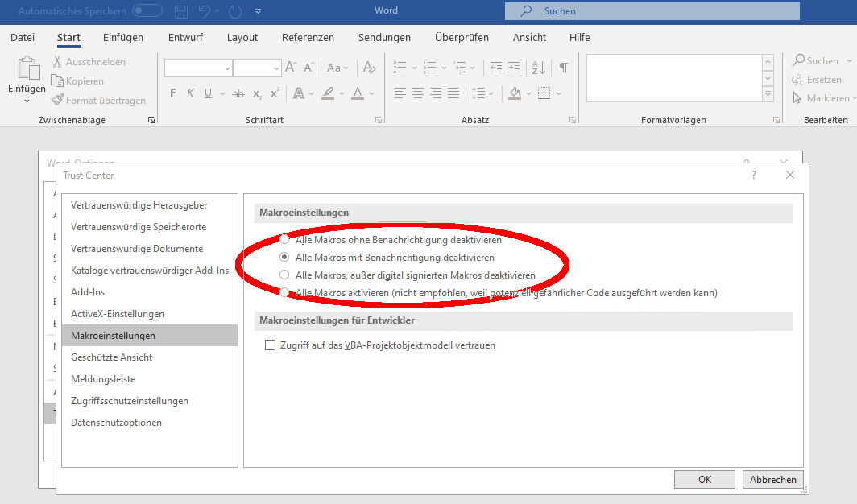The width and height of the screenshot is (857, 504).
Task: Enable trust access to VBA project object model
Action: (x=271, y=345)
